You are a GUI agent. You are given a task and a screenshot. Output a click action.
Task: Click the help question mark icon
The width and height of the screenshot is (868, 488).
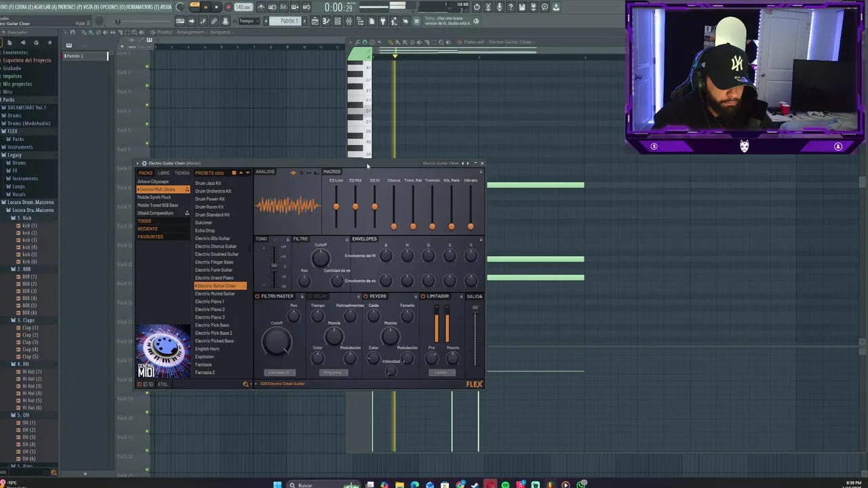pyautogui.click(x=511, y=7)
